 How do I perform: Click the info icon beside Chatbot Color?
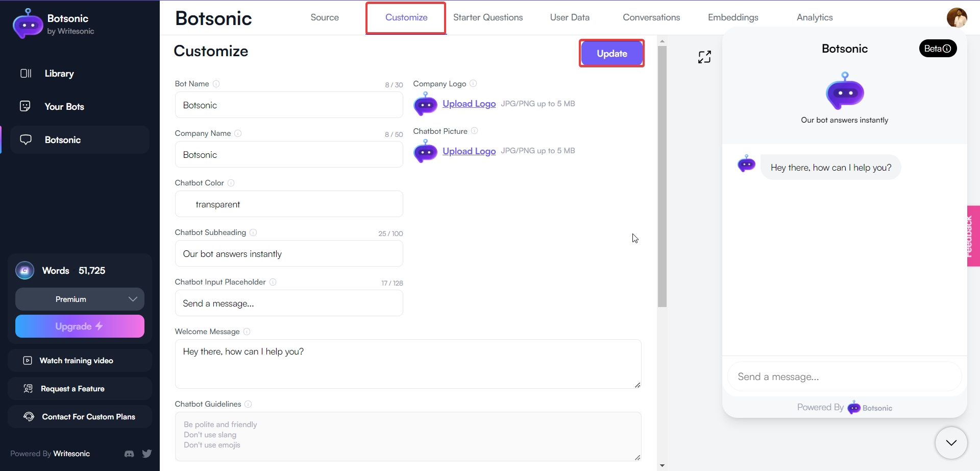pyautogui.click(x=231, y=183)
